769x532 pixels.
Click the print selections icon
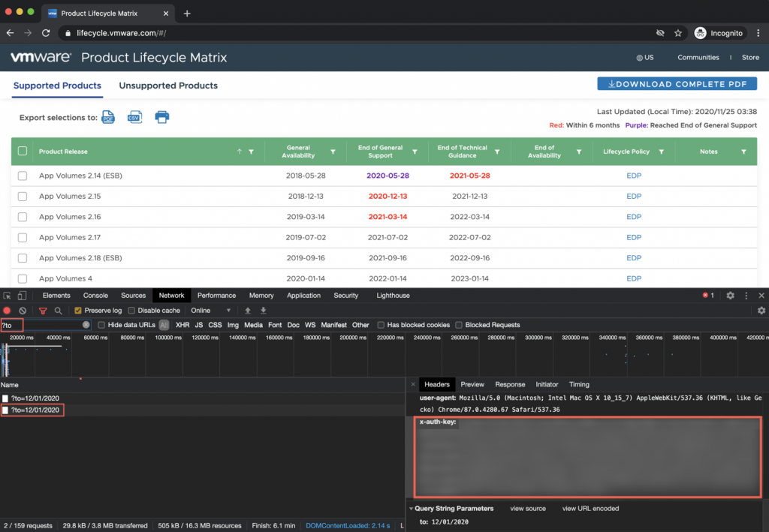162,117
